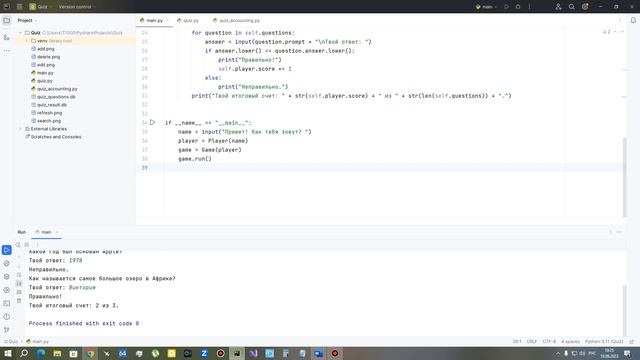Open Services tool window icon
Screen dimensions: 640x360
click(7, 290)
